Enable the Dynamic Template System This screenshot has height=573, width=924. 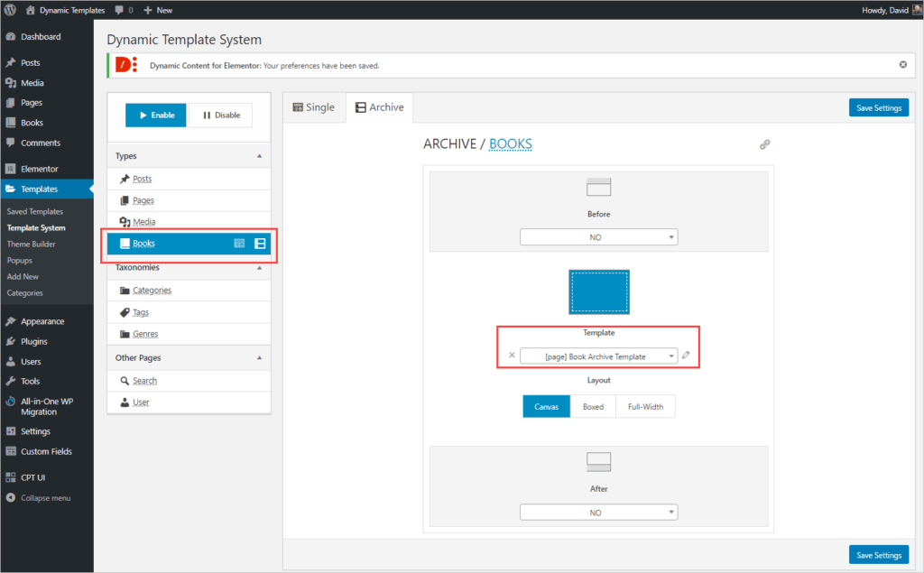[156, 116]
